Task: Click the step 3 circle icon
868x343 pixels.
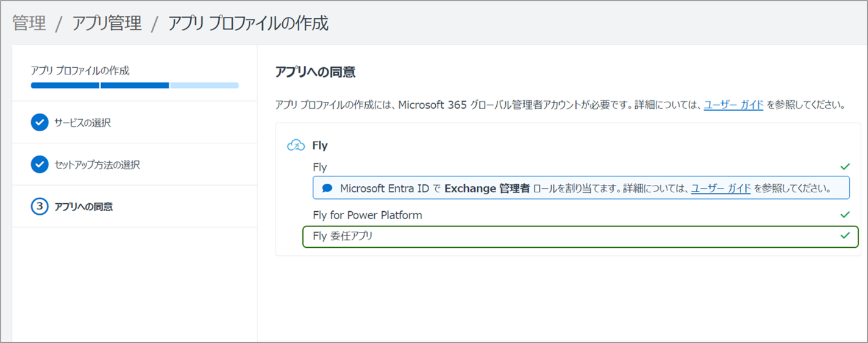Action: (40, 207)
